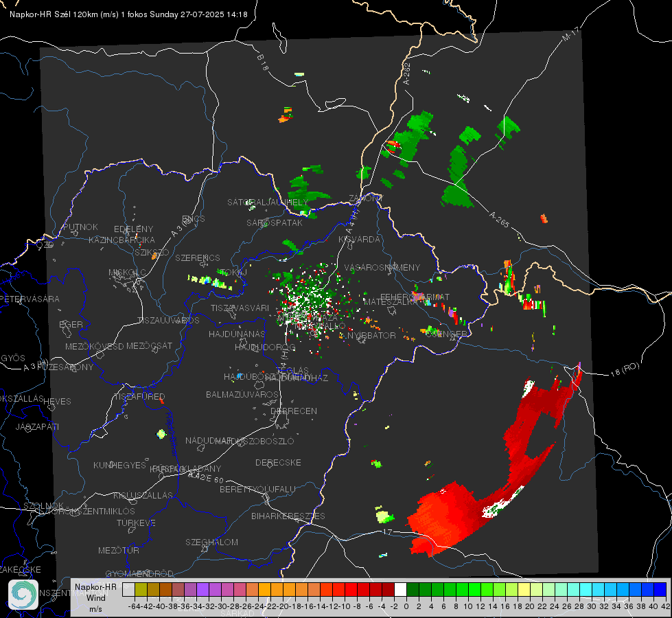The width and height of the screenshot is (672, 618).
Task: Click the HEVES town label
Action: [58, 402]
